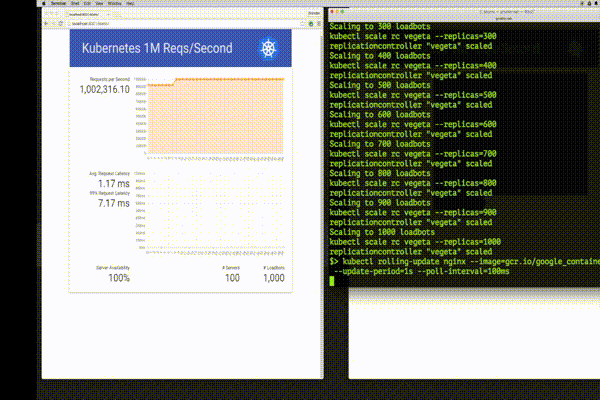Open the browser hamburger menu icon
The width and height of the screenshot is (600, 400).
[x=319, y=24]
